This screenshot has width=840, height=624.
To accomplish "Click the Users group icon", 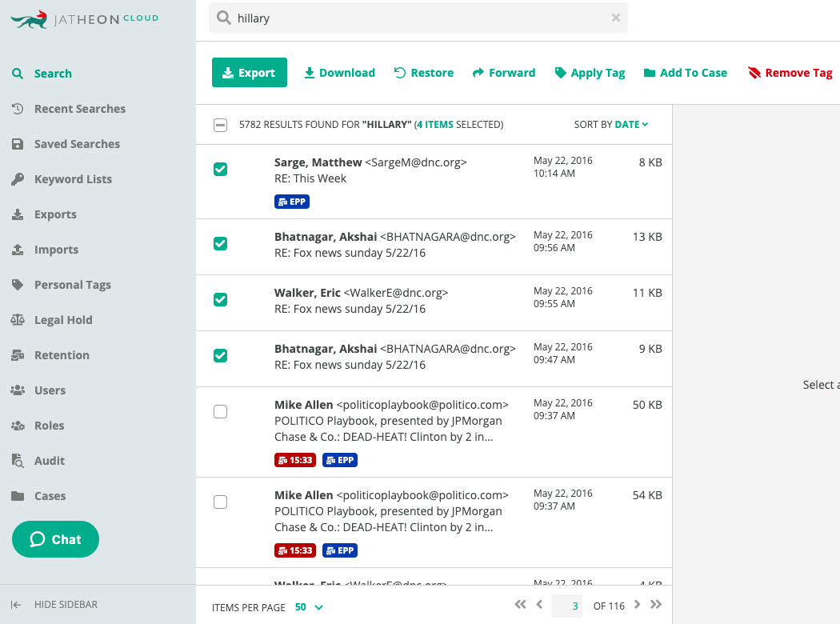I will click(x=18, y=390).
